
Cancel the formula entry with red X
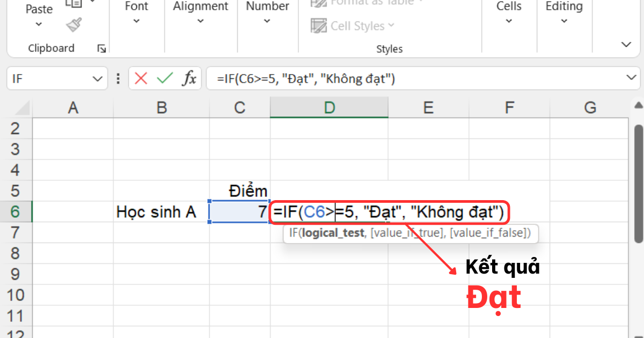141,79
